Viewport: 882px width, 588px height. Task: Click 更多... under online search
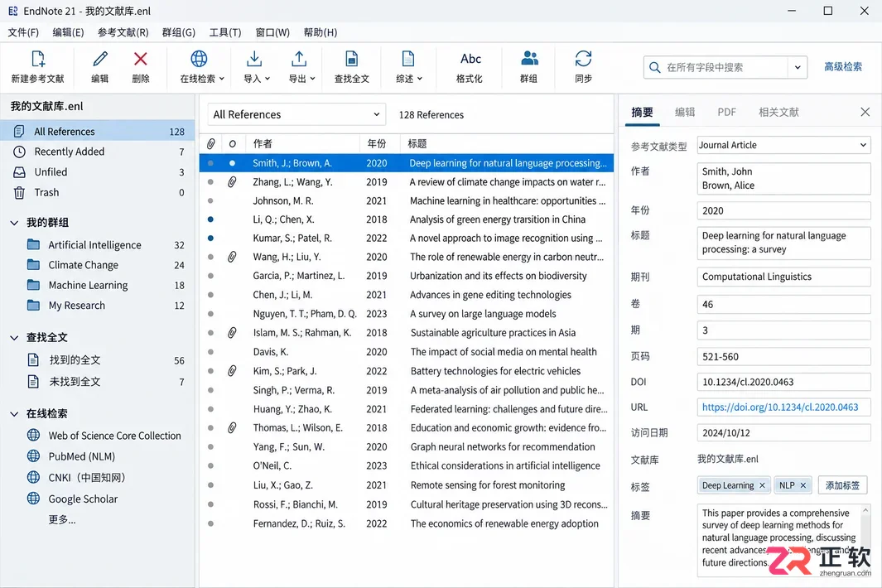point(62,519)
